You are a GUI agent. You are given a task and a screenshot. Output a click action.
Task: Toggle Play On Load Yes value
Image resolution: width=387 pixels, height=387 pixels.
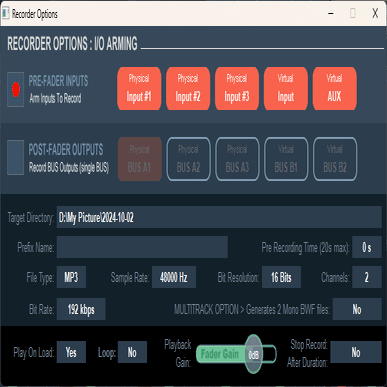pyautogui.click(x=71, y=352)
